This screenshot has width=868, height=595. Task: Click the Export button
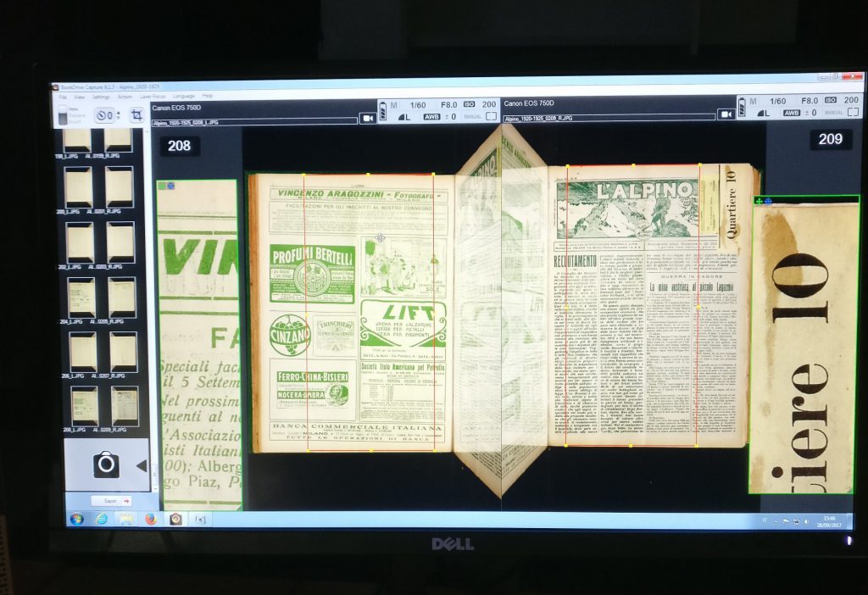[x=111, y=500]
